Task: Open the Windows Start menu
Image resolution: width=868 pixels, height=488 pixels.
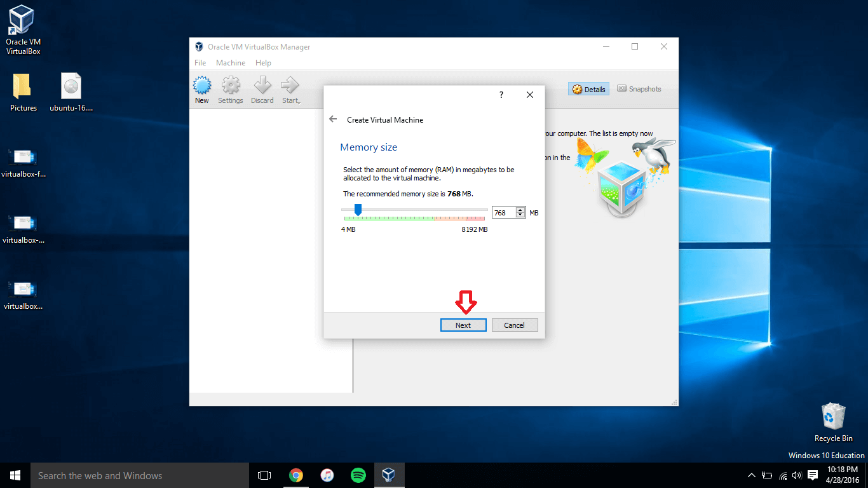Action: coord(15,475)
